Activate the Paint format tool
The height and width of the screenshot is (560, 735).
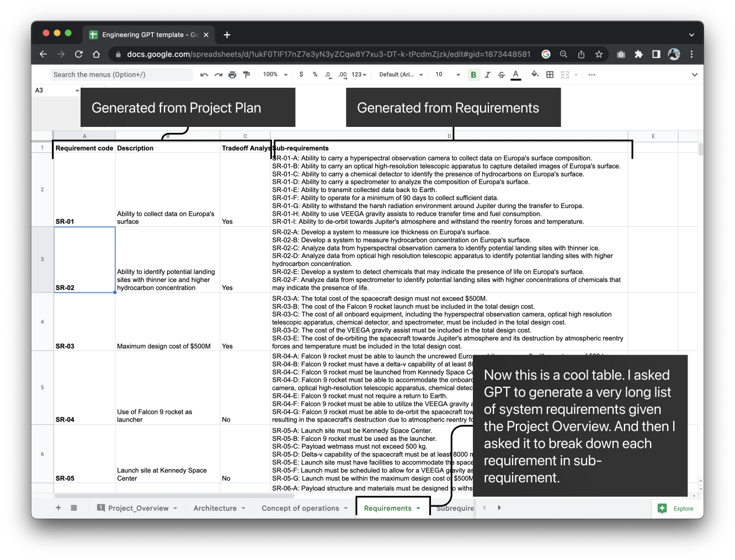(x=247, y=74)
